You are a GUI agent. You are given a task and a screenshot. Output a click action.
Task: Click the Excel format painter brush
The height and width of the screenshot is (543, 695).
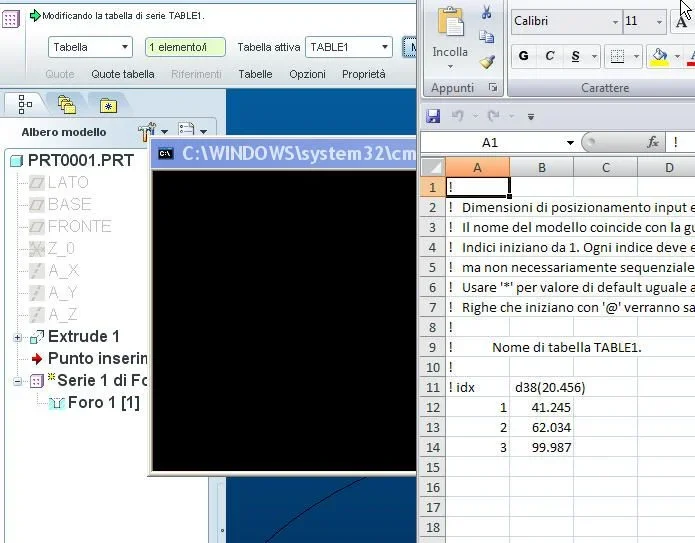point(487,62)
